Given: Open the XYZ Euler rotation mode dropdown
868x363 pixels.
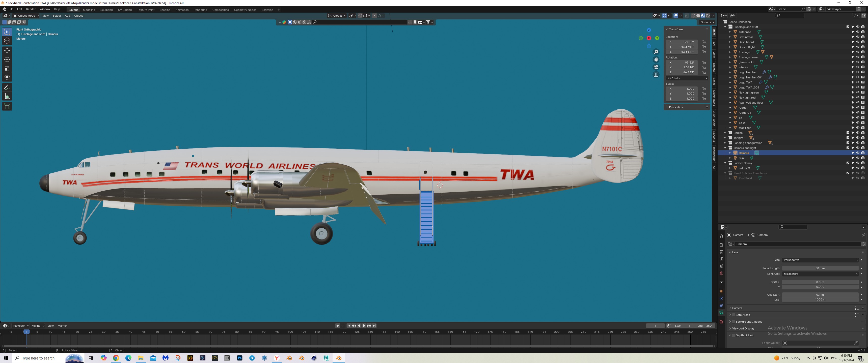Looking at the screenshot, I should 687,78.
